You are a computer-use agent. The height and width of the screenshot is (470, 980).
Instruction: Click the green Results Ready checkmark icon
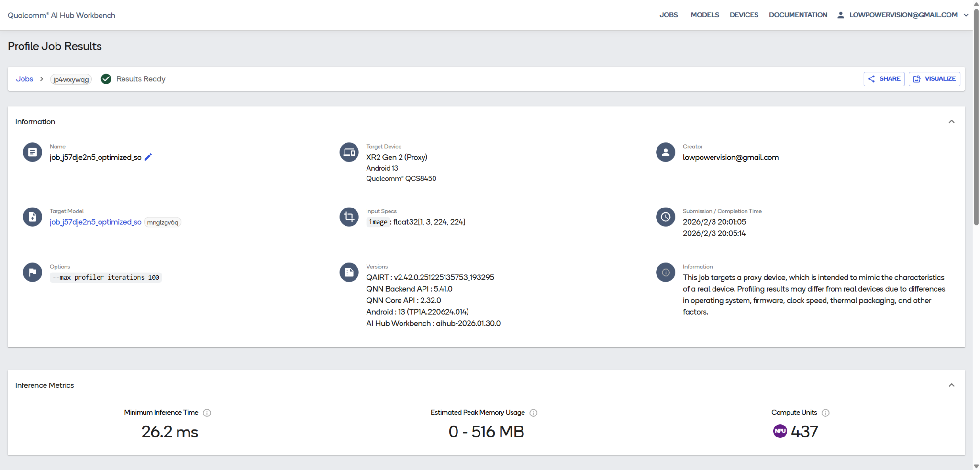click(106, 79)
